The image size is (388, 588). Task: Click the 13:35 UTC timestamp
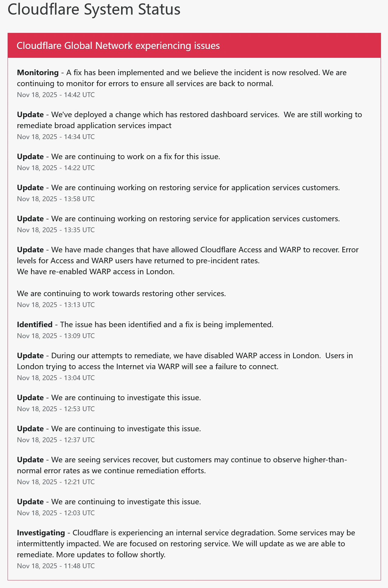click(56, 230)
